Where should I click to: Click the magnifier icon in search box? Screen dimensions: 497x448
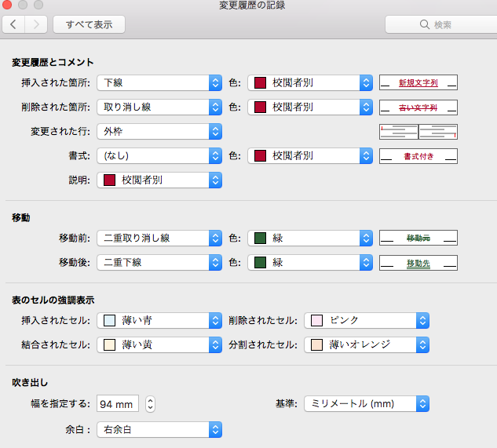(x=425, y=24)
